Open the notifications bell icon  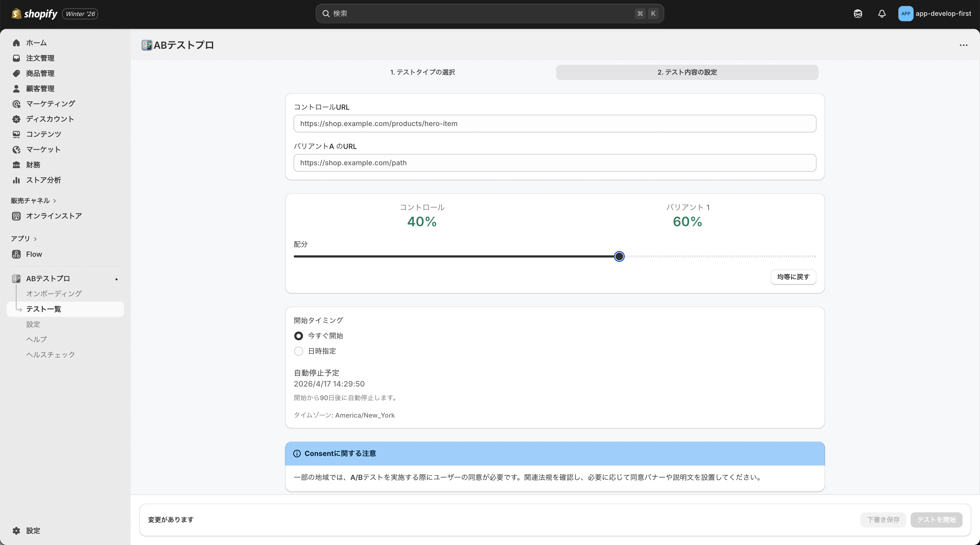tap(881, 14)
